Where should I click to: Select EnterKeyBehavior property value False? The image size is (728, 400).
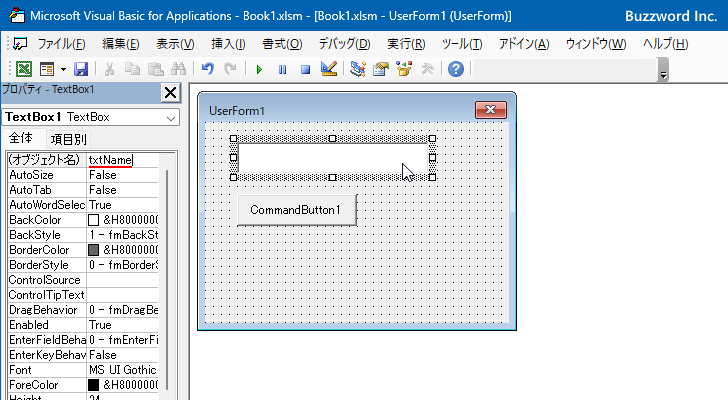123,355
